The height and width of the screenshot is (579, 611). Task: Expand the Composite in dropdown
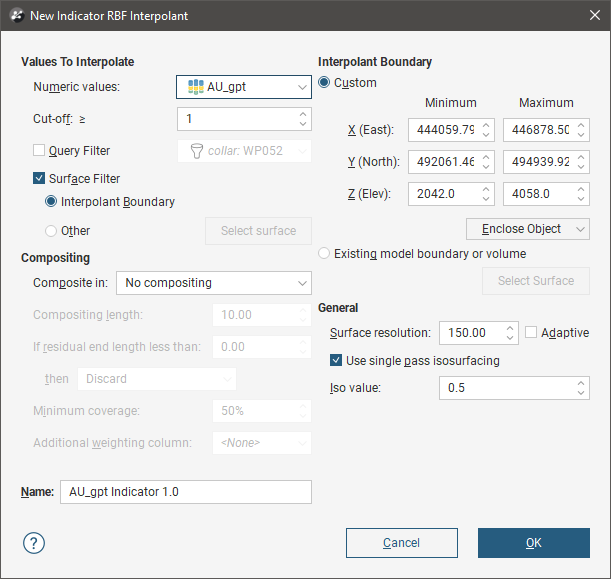pos(213,283)
